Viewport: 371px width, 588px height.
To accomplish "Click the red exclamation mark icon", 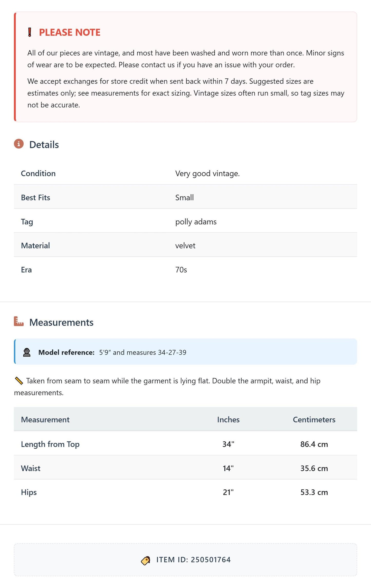I will [x=30, y=32].
